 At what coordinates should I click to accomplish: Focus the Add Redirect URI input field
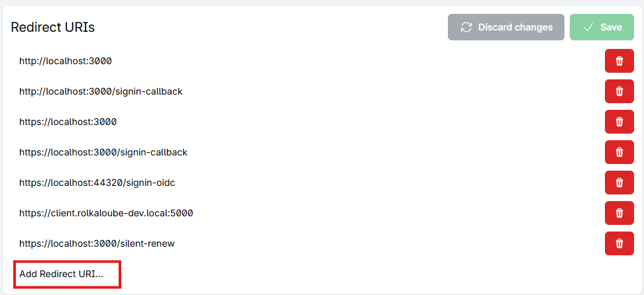coord(66,274)
